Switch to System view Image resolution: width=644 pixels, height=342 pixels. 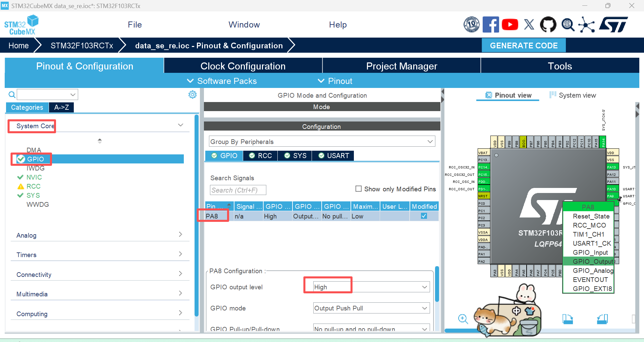(x=573, y=95)
